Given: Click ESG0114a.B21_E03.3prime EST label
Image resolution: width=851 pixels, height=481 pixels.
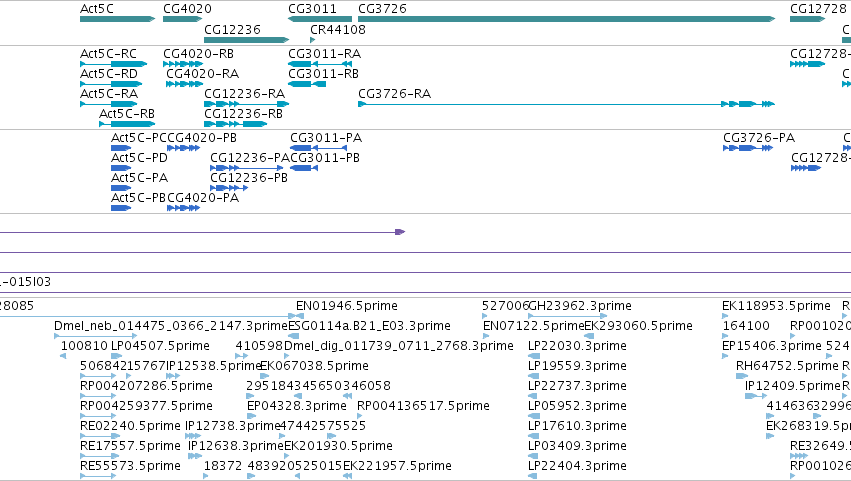Looking at the screenshot, I should click(x=369, y=326).
